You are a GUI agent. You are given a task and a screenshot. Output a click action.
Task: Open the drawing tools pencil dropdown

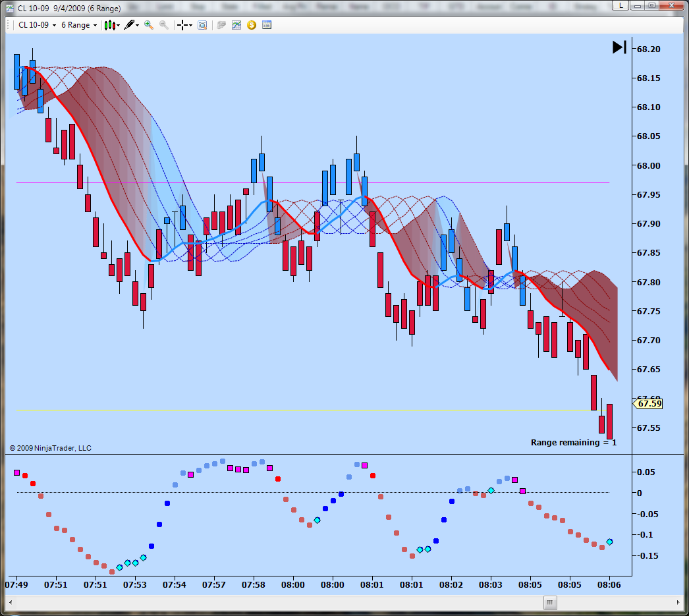click(131, 25)
